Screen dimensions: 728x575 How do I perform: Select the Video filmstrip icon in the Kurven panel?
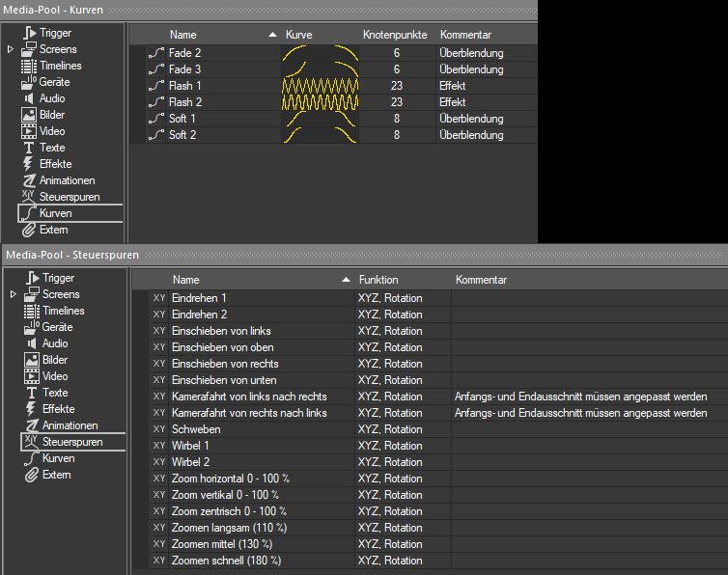tap(30, 131)
